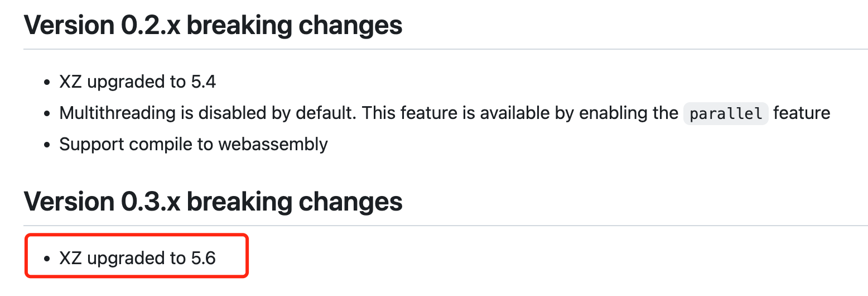Click the word "webassembly" in the third bullet

[x=273, y=144]
